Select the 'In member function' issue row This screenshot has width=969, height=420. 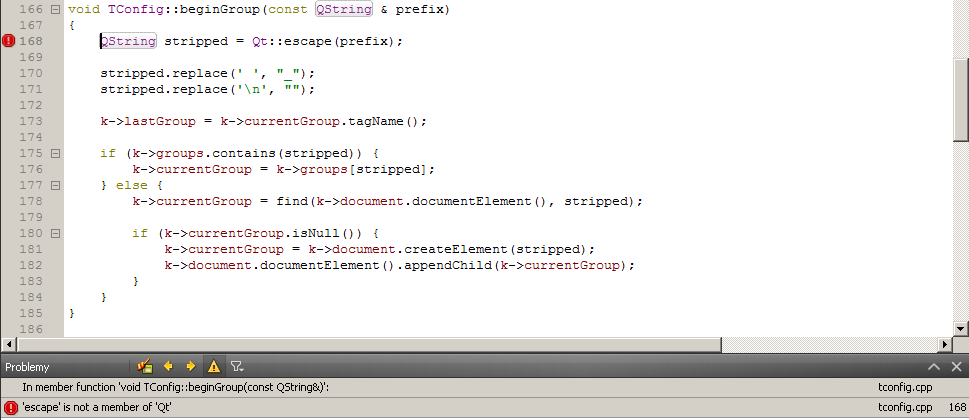[484, 388]
